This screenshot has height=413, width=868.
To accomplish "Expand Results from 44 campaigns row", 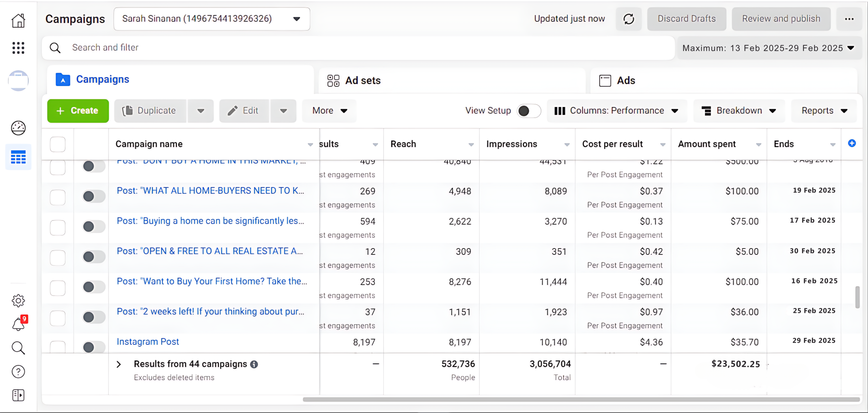I will [x=119, y=364].
